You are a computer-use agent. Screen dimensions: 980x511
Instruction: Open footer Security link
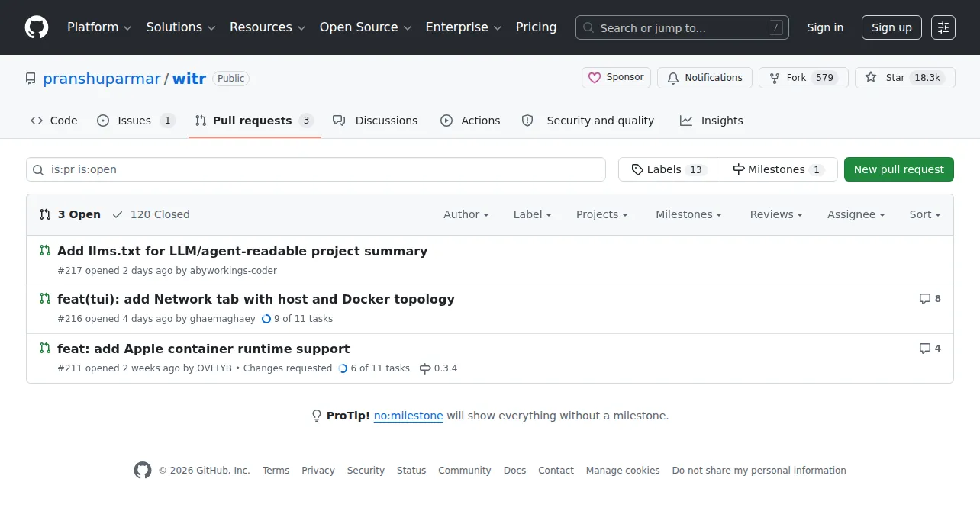pos(366,471)
